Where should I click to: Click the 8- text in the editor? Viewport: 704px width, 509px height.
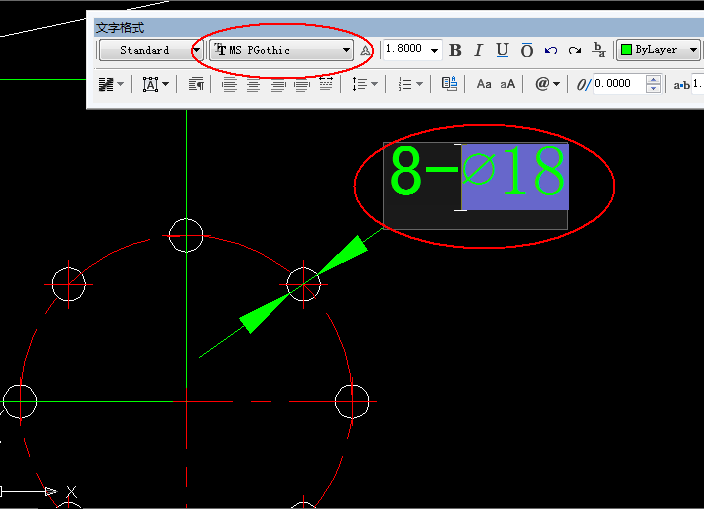point(424,171)
